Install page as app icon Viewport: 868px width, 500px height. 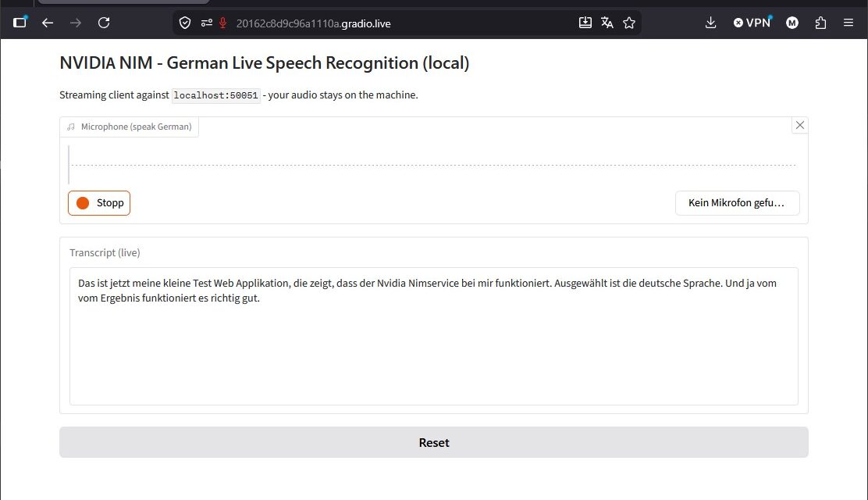pos(585,23)
